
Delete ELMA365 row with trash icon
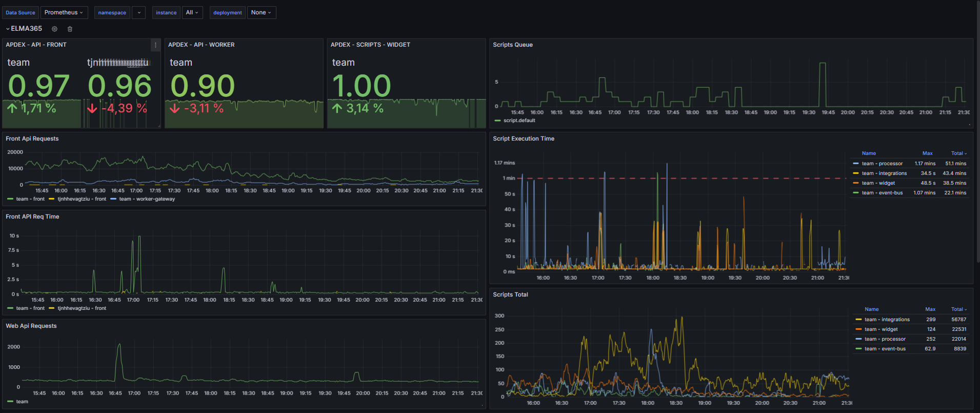point(70,29)
